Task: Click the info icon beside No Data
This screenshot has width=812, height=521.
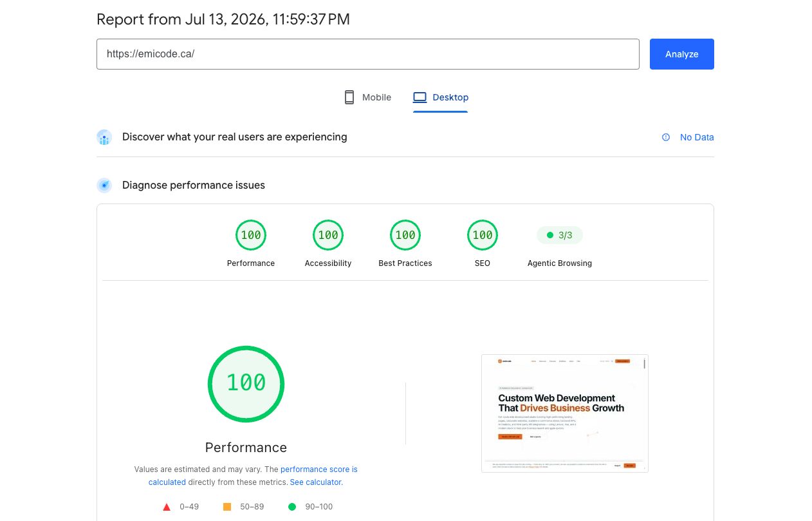Action: pyautogui.click(x=666, y=137)
